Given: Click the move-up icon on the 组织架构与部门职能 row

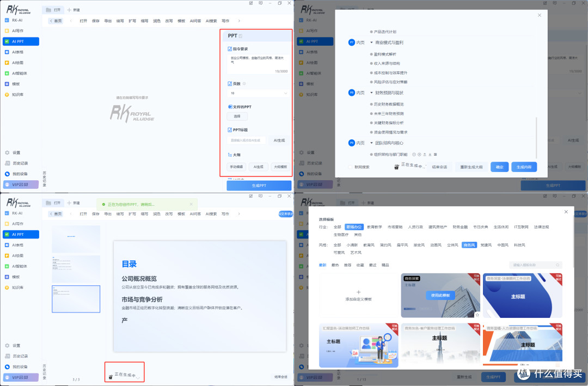Looking at the screenshot, I should point(425,154).
